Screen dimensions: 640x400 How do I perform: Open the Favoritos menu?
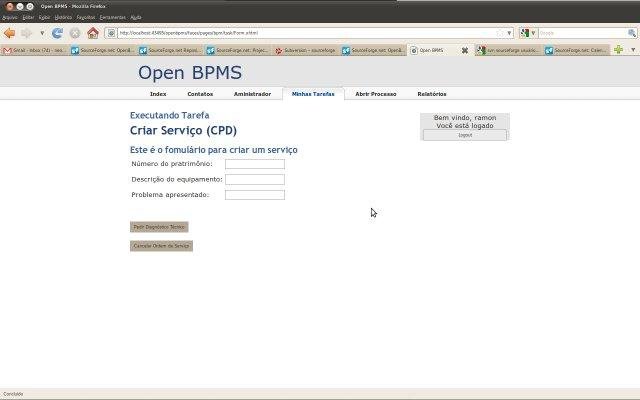pos(86,17)
